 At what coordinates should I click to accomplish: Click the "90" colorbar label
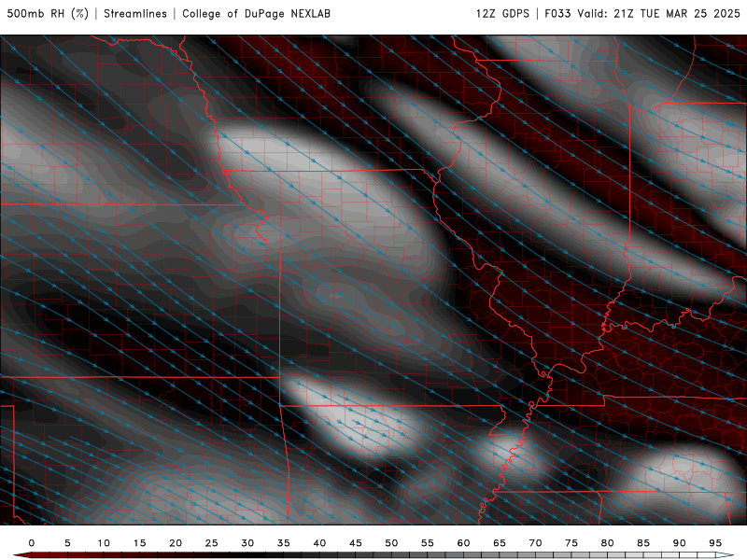click(680, 543)
